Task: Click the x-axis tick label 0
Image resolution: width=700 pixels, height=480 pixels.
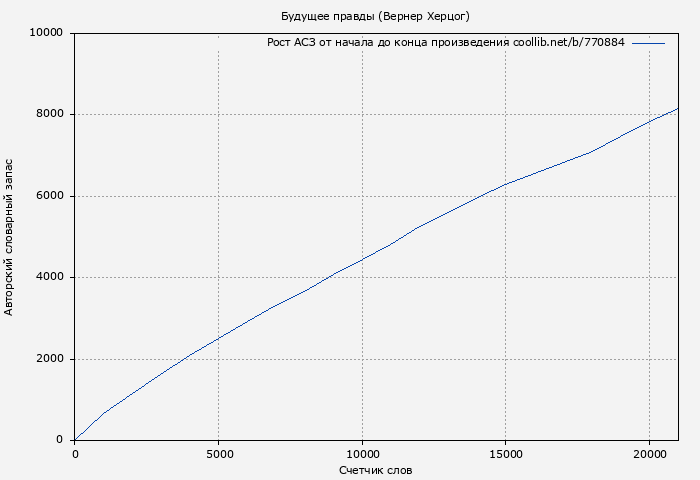Action: 75,454
